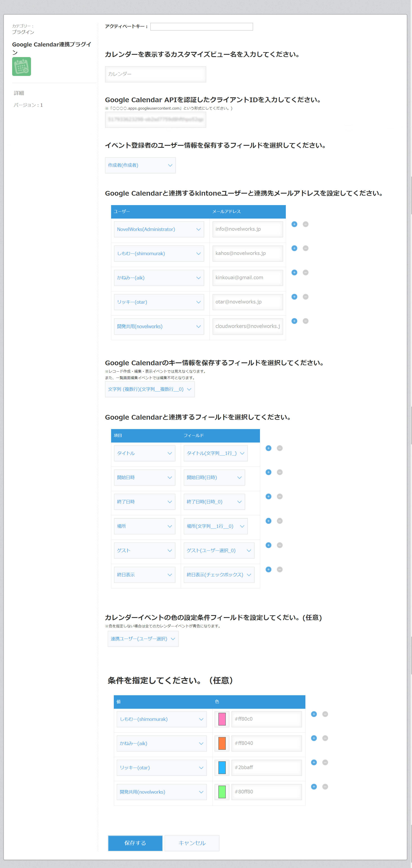Screen dimensions: 412x868
Task: Open the 連携ユーザー(ユーザー選択) color condition dropdown
Action: [143, 639]
